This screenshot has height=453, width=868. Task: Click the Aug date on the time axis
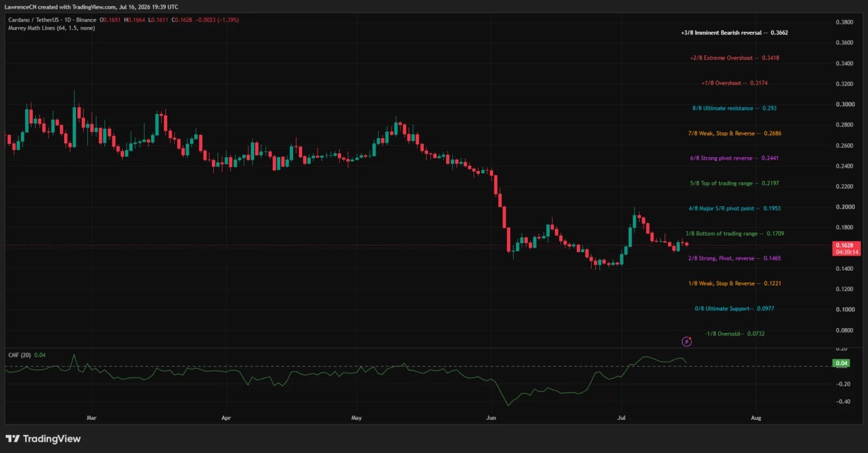tap(756, 417)
